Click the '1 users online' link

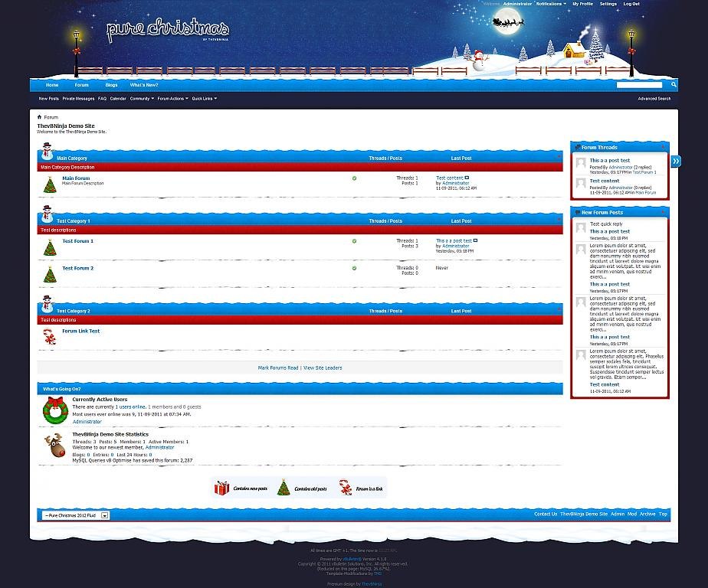(x=130, y=407)
